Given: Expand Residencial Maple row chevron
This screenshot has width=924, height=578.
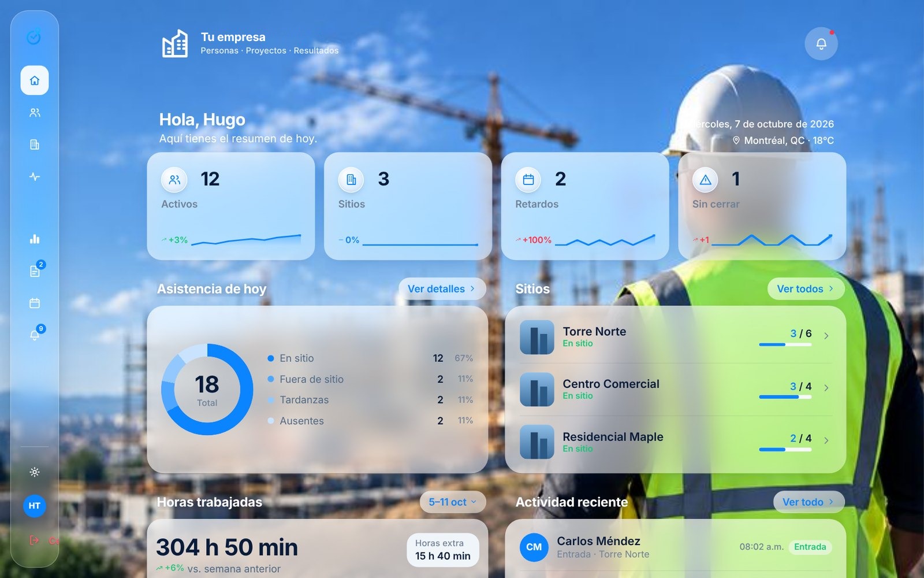Looking at the screenshot, I should click(826, 440).
